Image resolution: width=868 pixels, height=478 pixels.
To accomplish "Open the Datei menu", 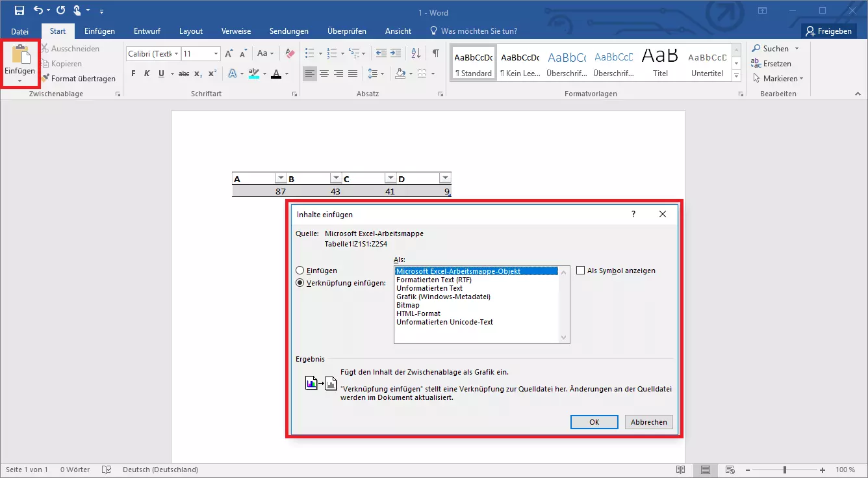I will click(x=19, y=31).
